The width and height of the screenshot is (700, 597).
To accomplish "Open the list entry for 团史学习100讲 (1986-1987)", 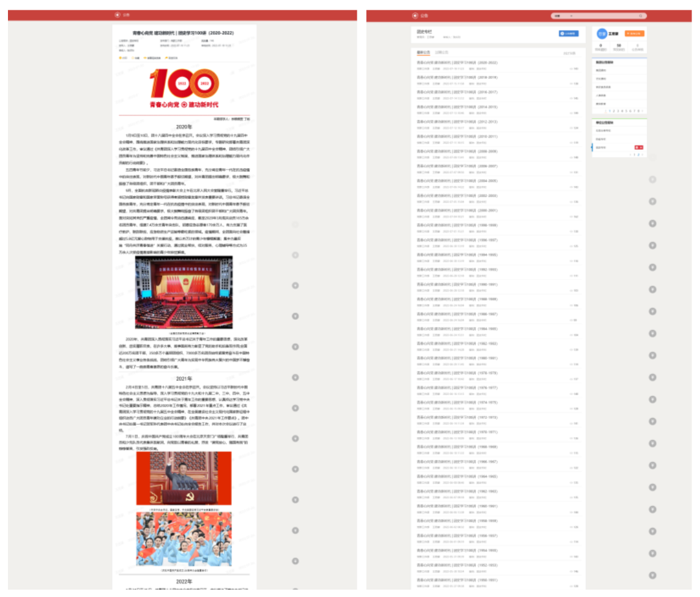I will click(x=457, y=314).
